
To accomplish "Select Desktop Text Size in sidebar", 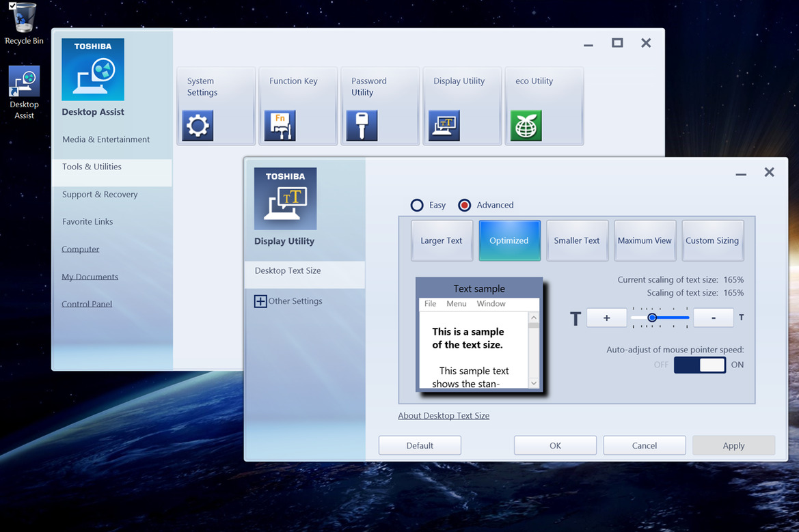I will [x=305, y=275].
